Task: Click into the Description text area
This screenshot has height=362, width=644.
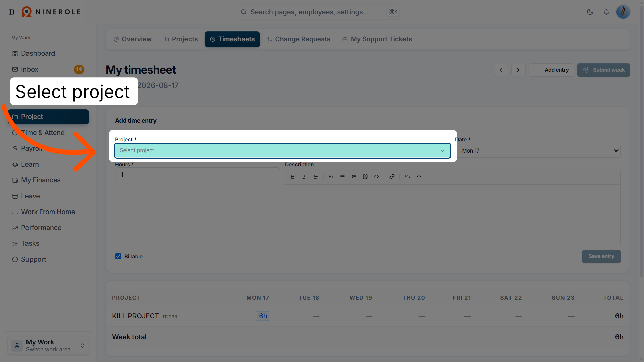Action: (452, 215)
